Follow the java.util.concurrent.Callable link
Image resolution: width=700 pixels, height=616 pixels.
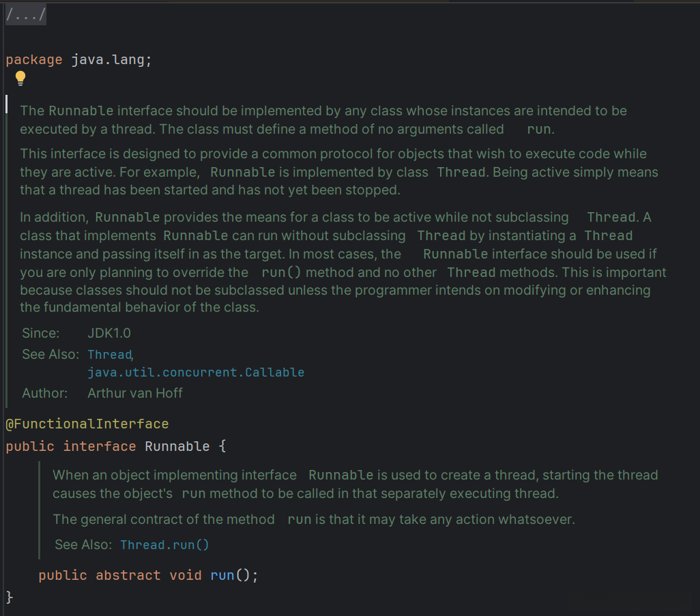(196, 372)
